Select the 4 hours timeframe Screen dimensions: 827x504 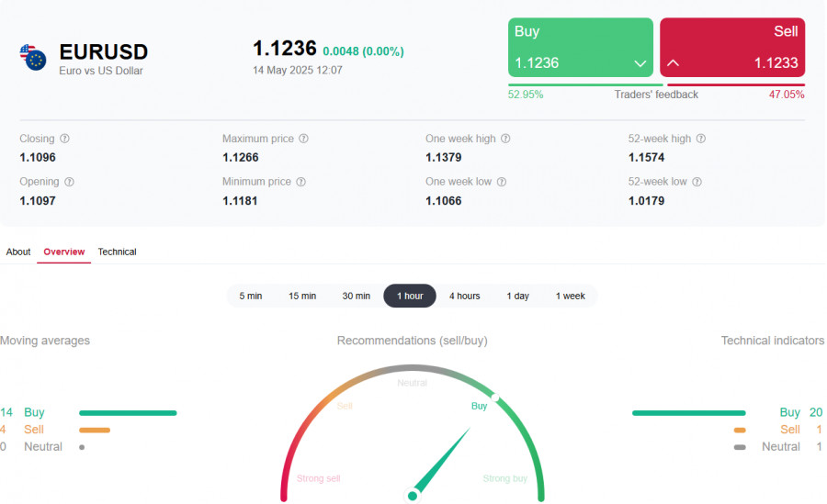pyautogui.click(x=465, y=296)
